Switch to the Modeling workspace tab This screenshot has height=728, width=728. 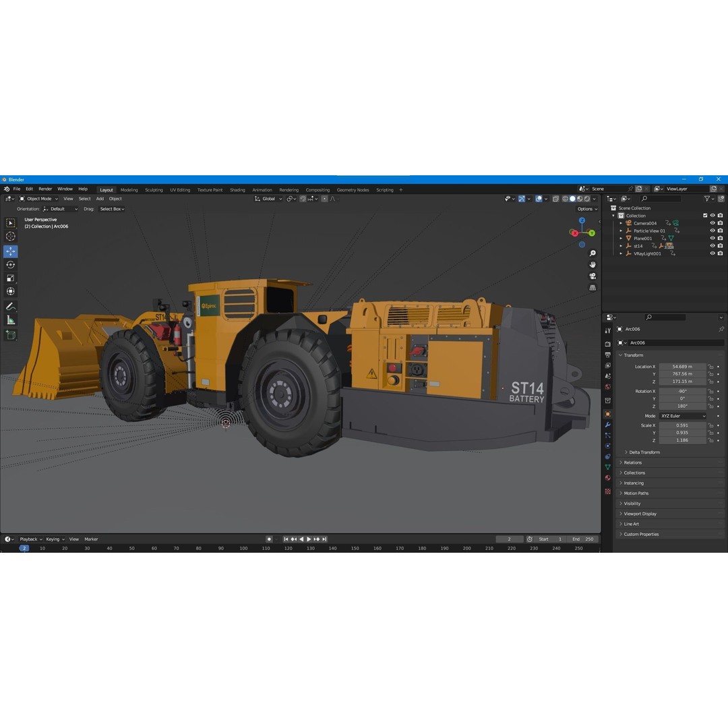tap(129, 190)
